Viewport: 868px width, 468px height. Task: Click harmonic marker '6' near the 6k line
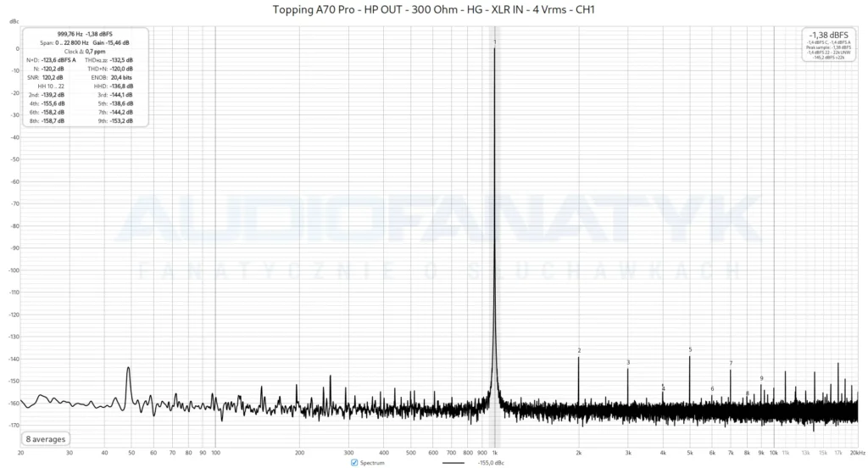(712, 389)
